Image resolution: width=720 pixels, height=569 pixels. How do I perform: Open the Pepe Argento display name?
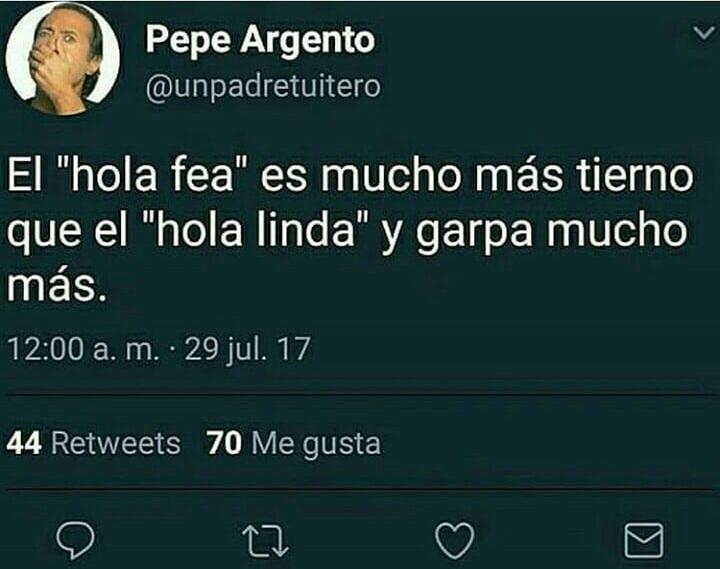260,40
